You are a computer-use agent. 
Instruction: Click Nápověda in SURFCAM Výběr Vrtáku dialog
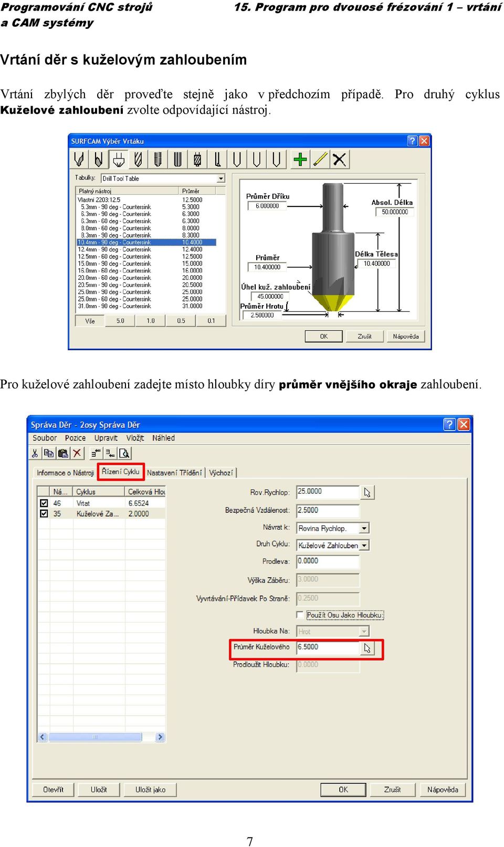(x=406, y=337)
